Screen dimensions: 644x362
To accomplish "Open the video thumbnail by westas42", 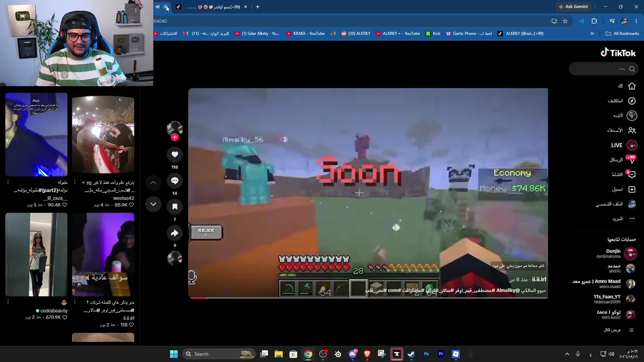I will coord(103,135).
